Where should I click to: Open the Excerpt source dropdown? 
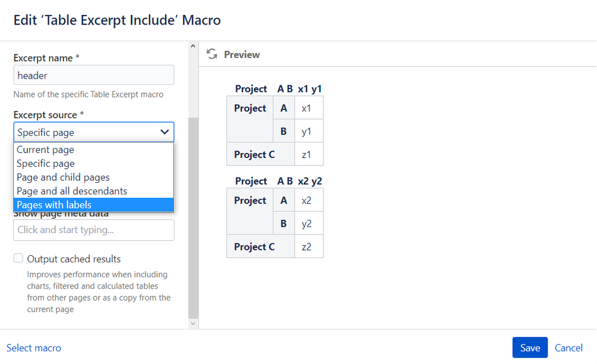(x=94, y=132)
